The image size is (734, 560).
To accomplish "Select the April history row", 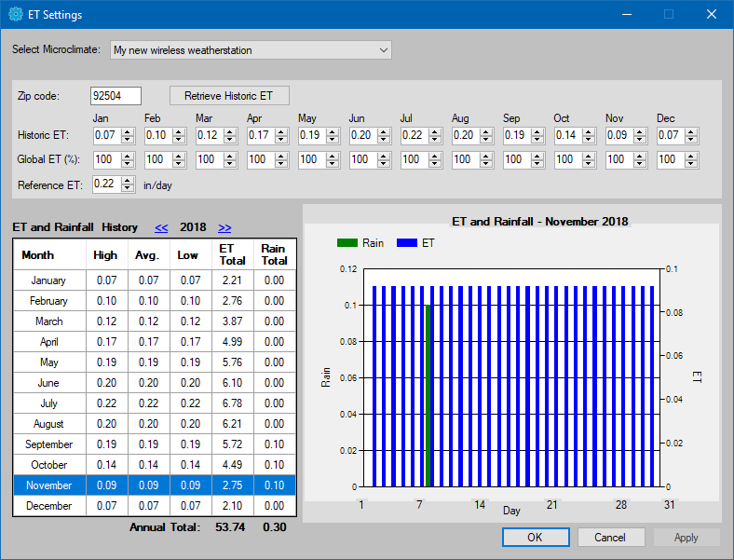I will click(x=155, y=342).
